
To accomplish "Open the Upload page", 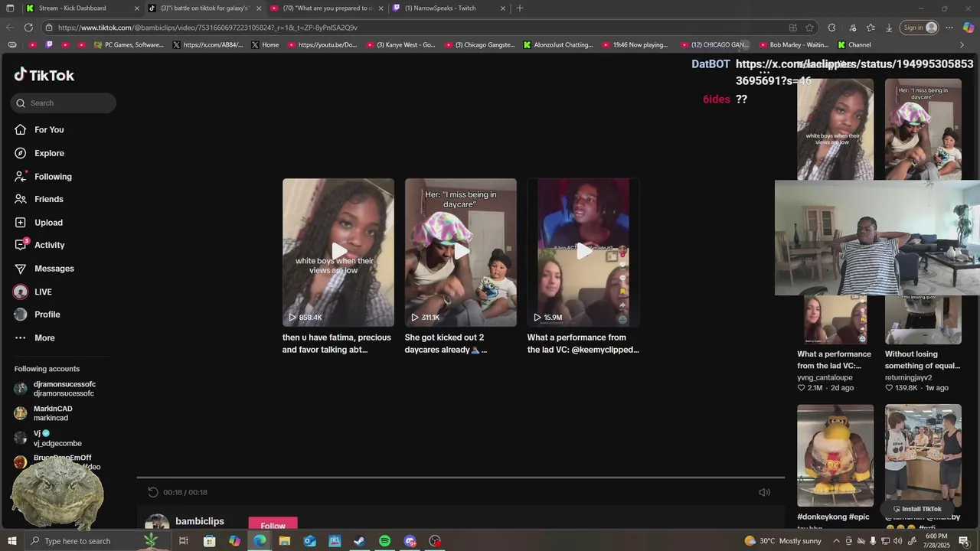I will point(48,223).
